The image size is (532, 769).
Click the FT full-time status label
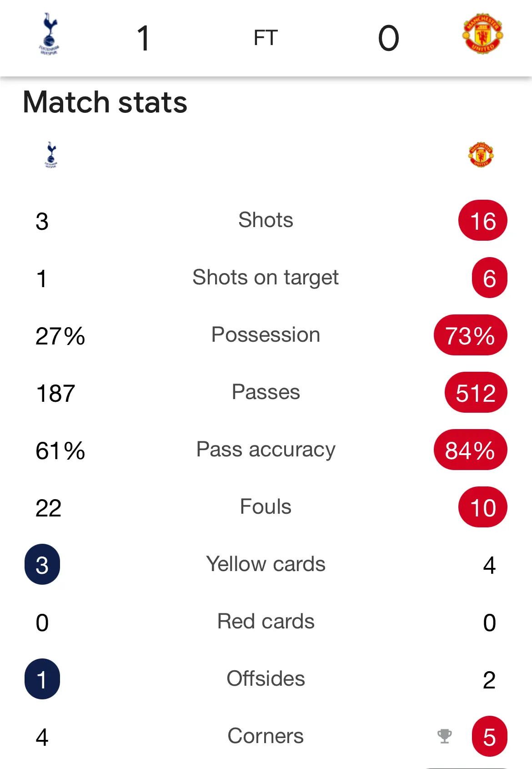tap(266, 38)
